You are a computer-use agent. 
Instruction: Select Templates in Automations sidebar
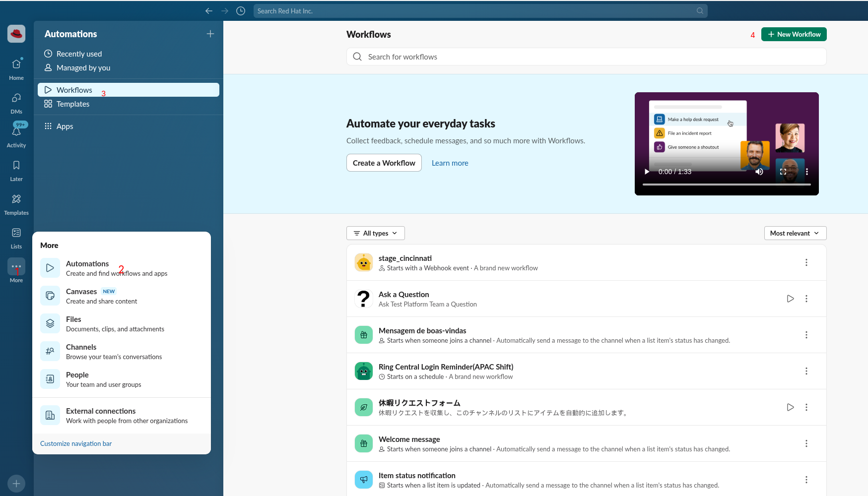129,104
